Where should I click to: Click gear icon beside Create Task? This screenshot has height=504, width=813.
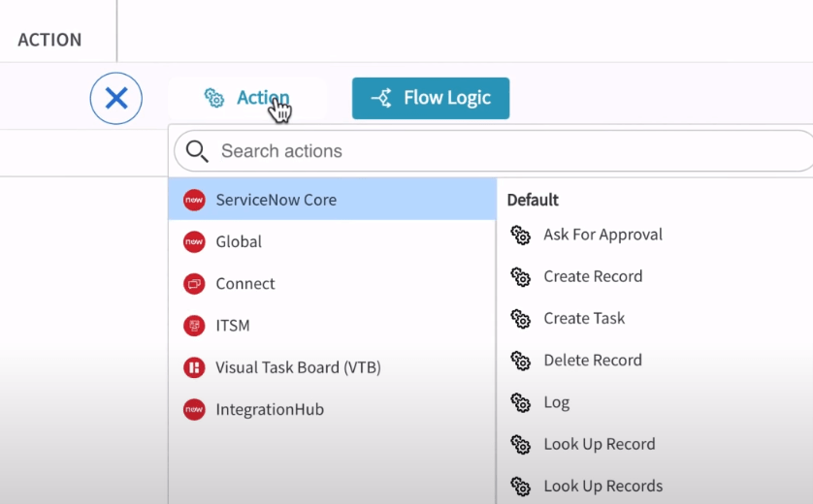click(521, 319)
